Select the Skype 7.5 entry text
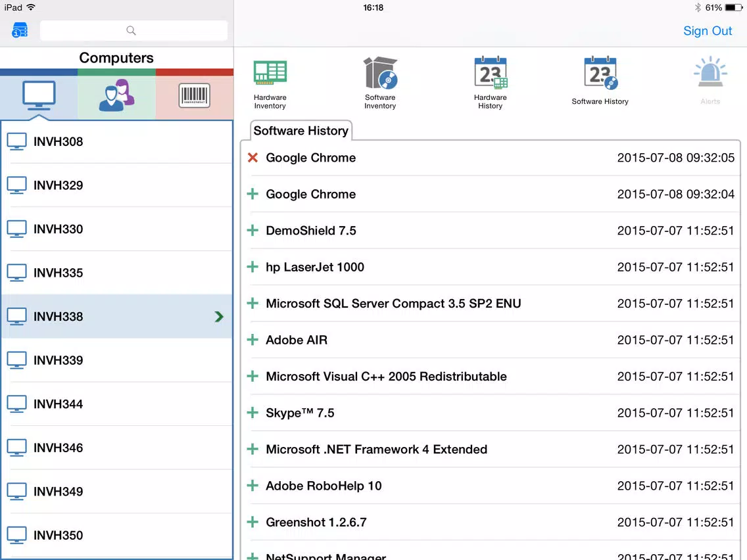The height and width of the screenshot is (560, 747). coord(300,413)
